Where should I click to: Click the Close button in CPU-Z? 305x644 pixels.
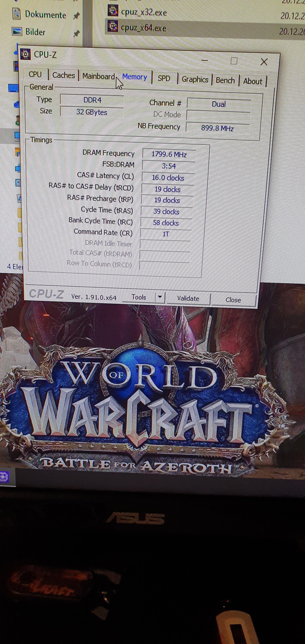tap(233, 300)
